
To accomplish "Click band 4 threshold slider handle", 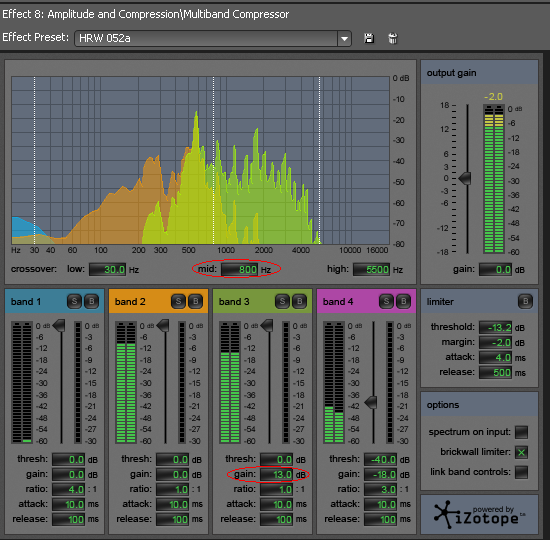I will point(371,402).
